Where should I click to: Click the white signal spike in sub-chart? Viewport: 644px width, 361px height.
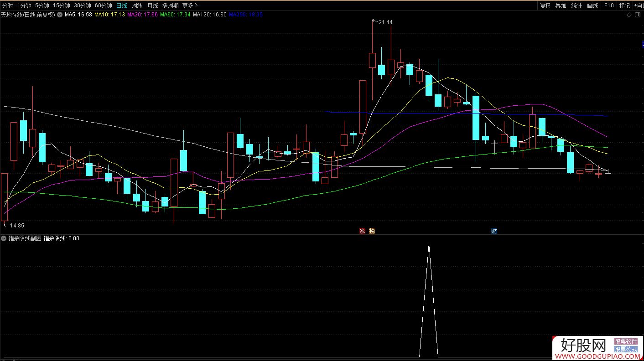coord(429,300)
